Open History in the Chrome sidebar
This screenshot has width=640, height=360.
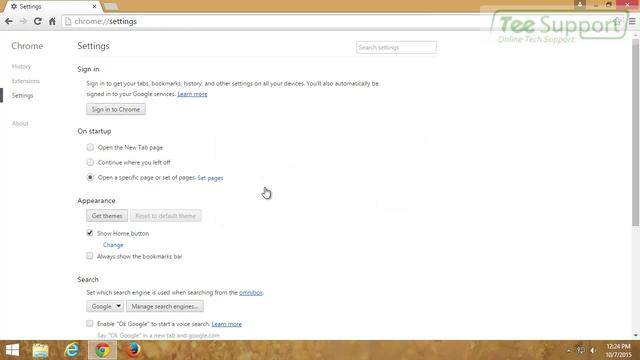[21, 67]
